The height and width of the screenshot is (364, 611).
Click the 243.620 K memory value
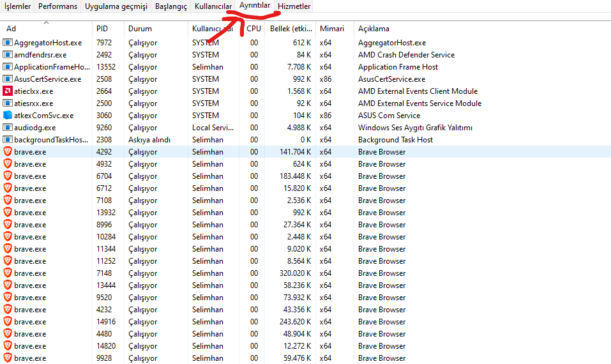click(x=295, y=321)
